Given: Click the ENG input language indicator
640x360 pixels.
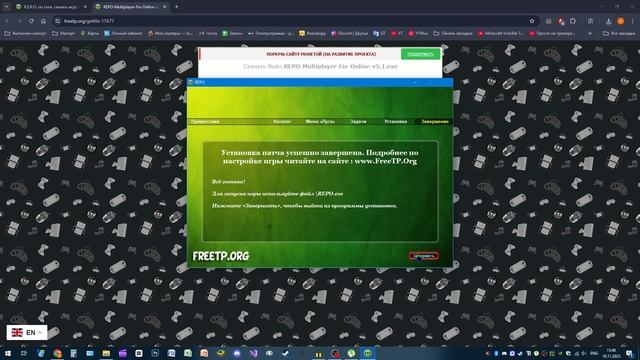Looking at the screenshot, I should 594,353.
